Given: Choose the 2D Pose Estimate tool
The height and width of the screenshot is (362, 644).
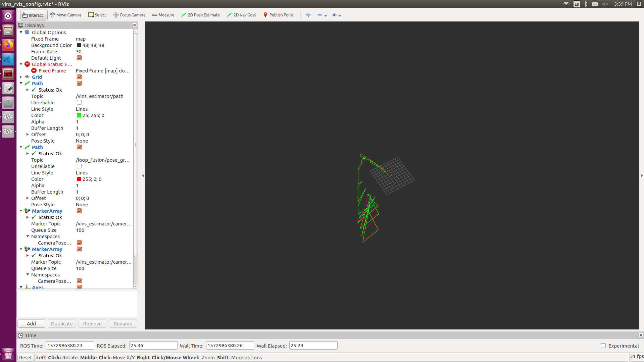Looking at the screenshot, I should click(200, 15).
